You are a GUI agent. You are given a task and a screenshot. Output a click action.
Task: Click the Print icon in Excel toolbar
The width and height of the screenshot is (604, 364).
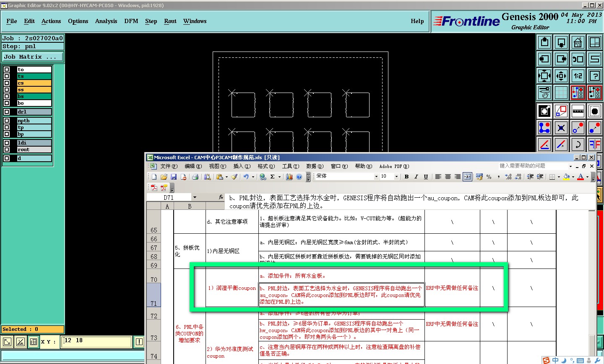pyautogui.click(x=195, y=177)
